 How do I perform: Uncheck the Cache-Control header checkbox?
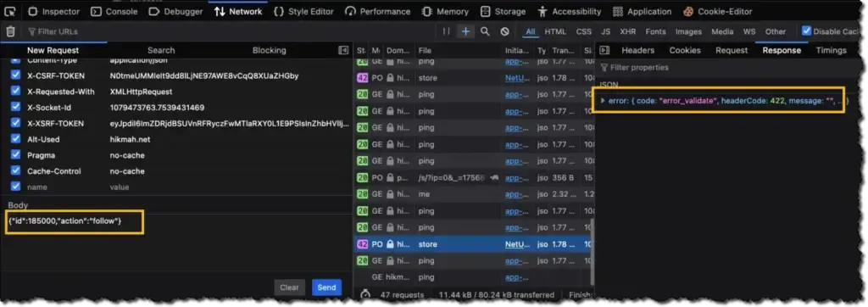[15, 171]
